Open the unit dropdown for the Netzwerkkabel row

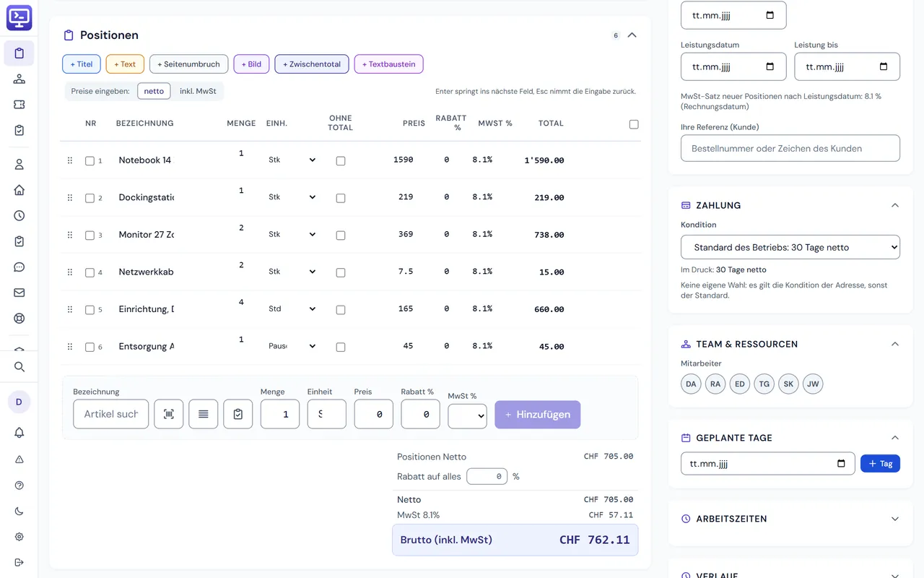[292, 272]
